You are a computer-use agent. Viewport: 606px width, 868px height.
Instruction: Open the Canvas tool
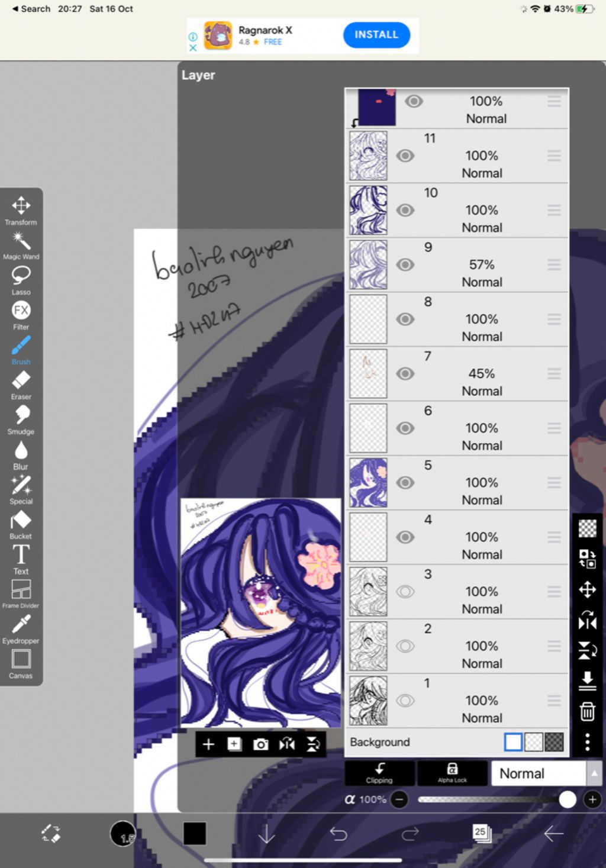[x=21, y=664]
